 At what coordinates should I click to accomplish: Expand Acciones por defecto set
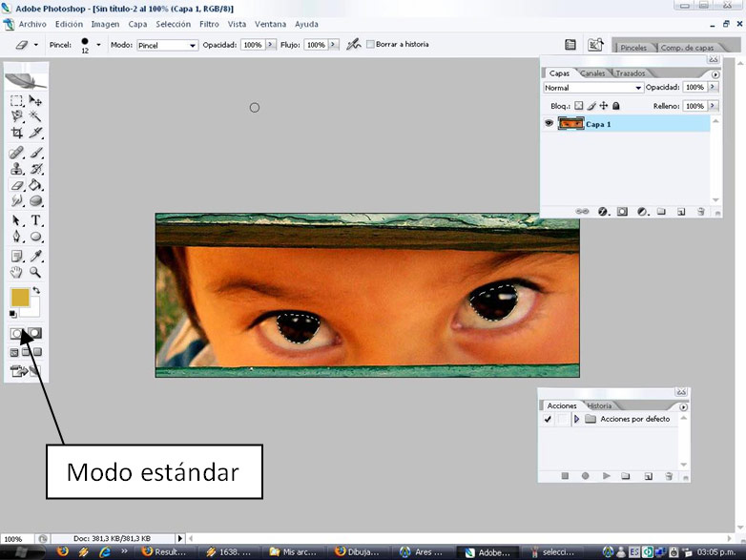576,419
